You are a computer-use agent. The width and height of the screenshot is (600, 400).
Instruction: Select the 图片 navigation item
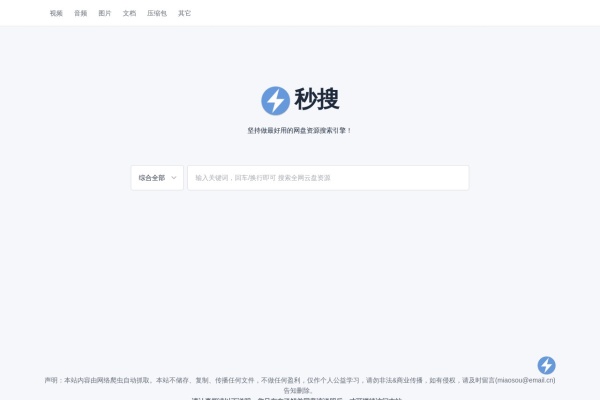click(105, 13)
